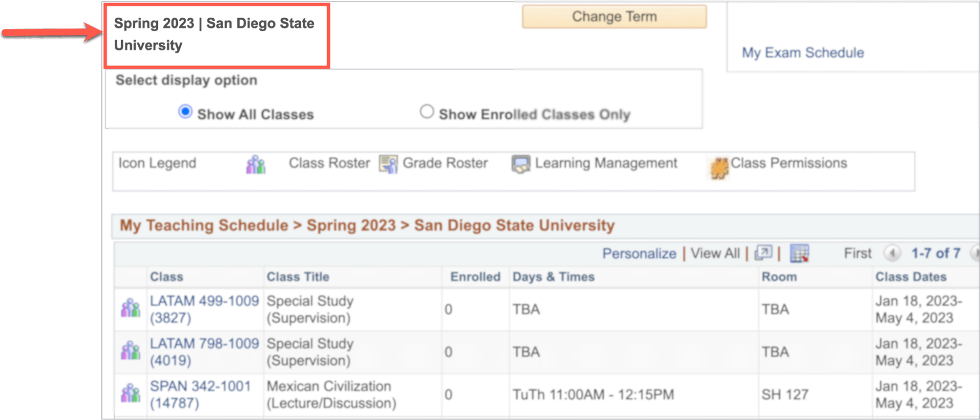Open My Exam Schedule link

pyautogui.click(x=803, y=52)
